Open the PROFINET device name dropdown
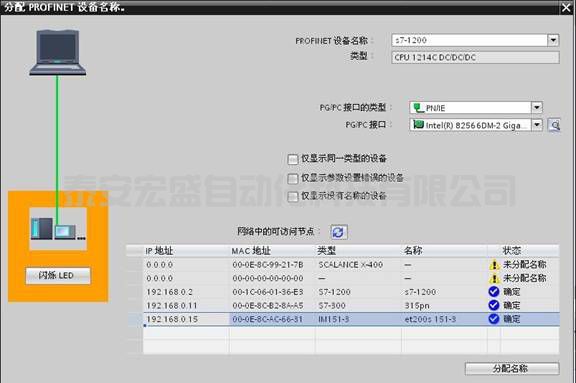Viewport: 576px width, 383px height. pyautogui.click(x=553, y=40)
